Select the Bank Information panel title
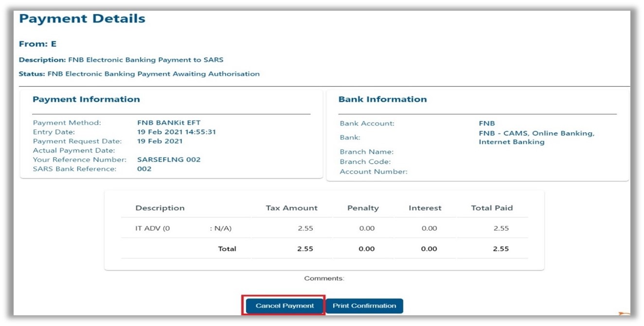This screenshot has height=326, width=644. tap(382, 99)
